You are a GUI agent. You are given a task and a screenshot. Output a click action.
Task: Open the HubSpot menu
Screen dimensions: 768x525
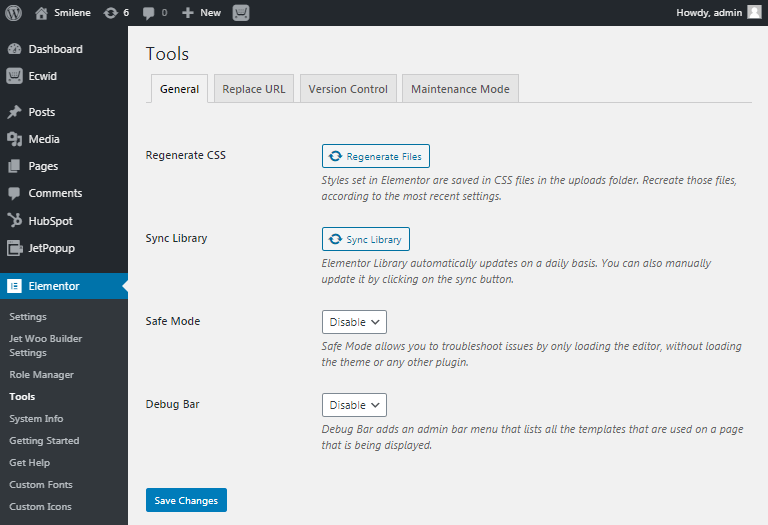50,221
